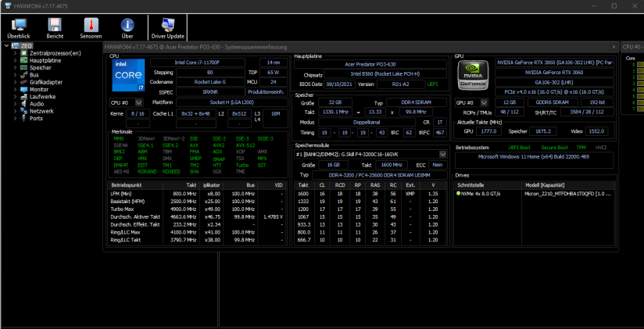Click the Intel B560 chipset field
This screenshot has height=329, width=644.
point(385,74)
